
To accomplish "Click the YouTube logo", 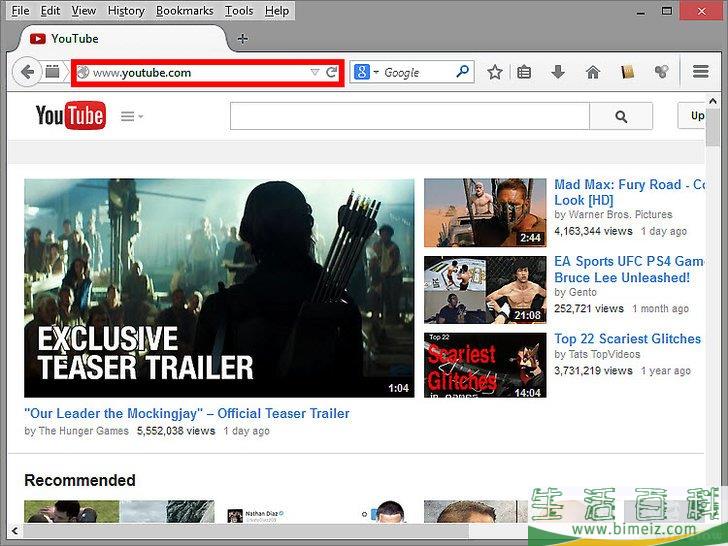I will point(71,115).
